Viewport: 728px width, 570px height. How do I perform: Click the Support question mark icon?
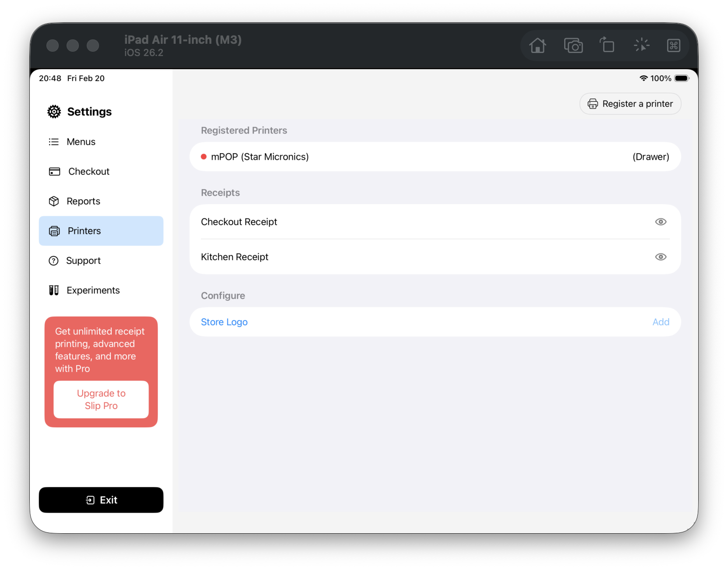click(x=53, y=260)
